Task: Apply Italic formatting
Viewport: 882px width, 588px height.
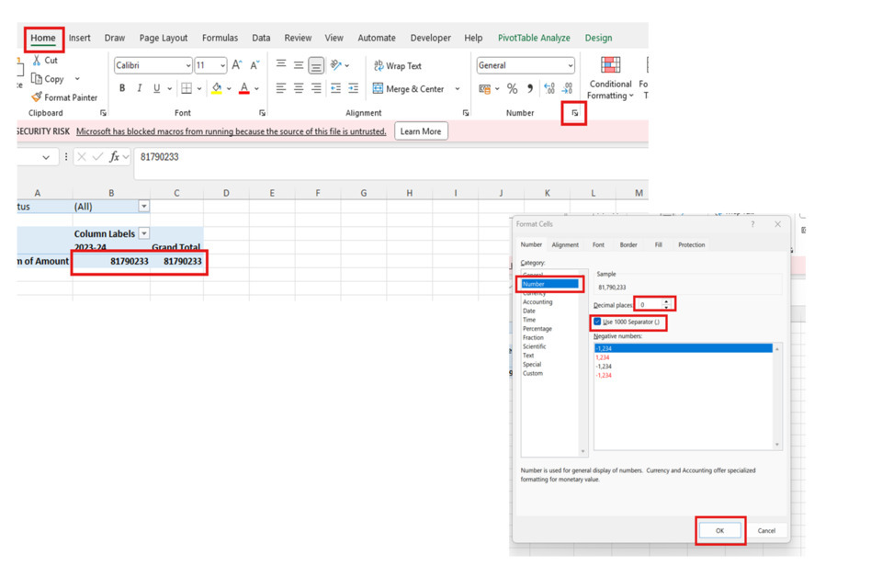Action: (140, 89)
